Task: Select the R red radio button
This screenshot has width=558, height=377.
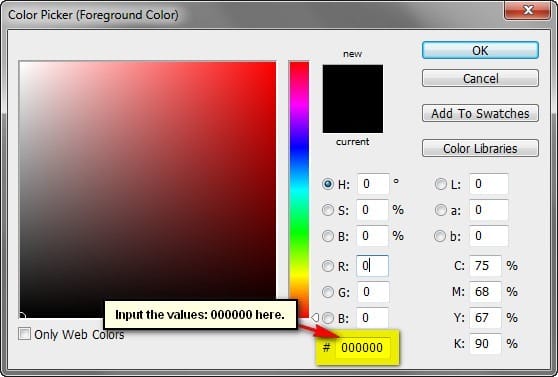Action: click(328, 266)
